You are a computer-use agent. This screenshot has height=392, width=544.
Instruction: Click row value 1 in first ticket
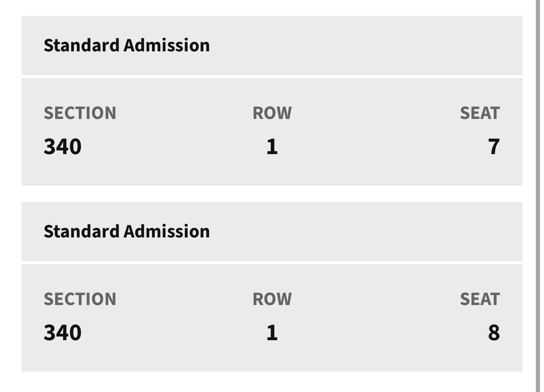(272, 147)
